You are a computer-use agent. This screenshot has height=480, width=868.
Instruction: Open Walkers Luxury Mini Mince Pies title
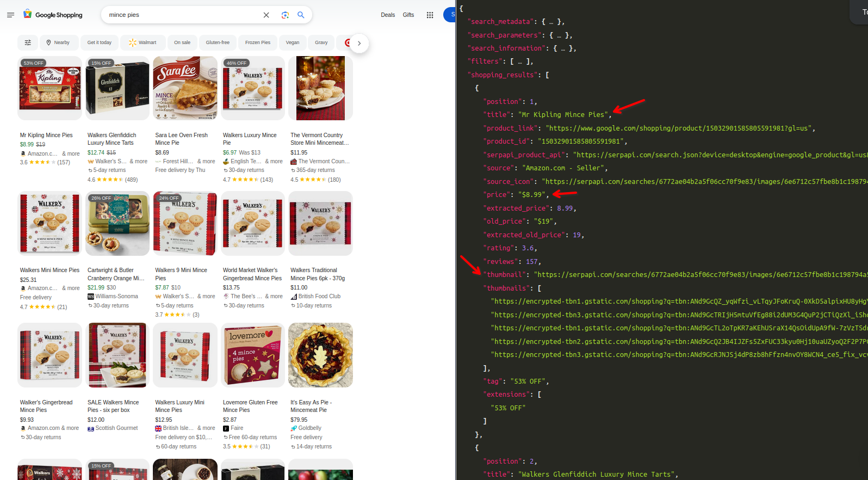pyautogui.click(x=180, y=406)
